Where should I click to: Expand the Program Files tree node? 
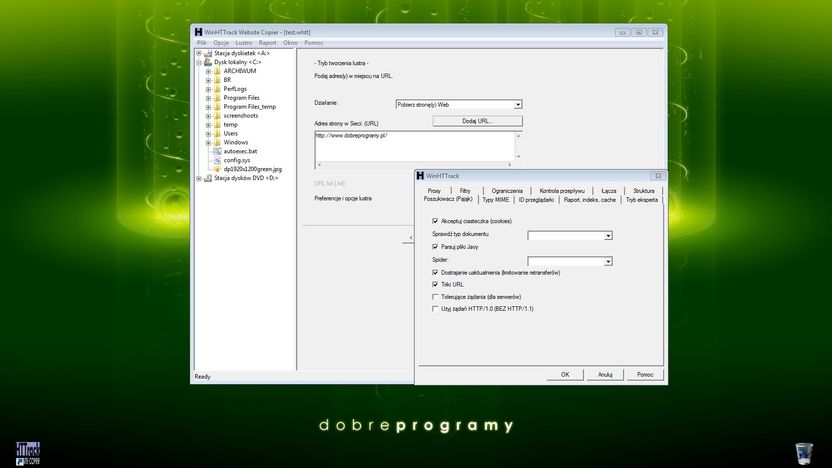[208, 98]
